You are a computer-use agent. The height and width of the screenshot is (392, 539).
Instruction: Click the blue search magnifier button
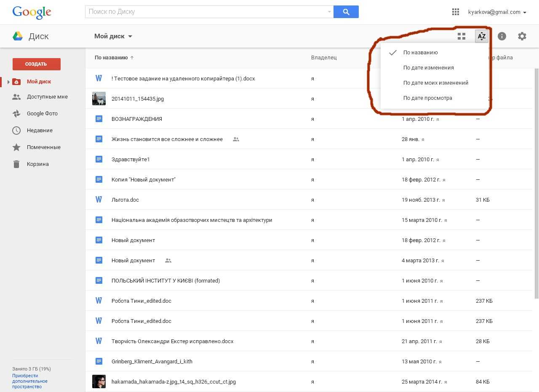click(x=346, y=12)
